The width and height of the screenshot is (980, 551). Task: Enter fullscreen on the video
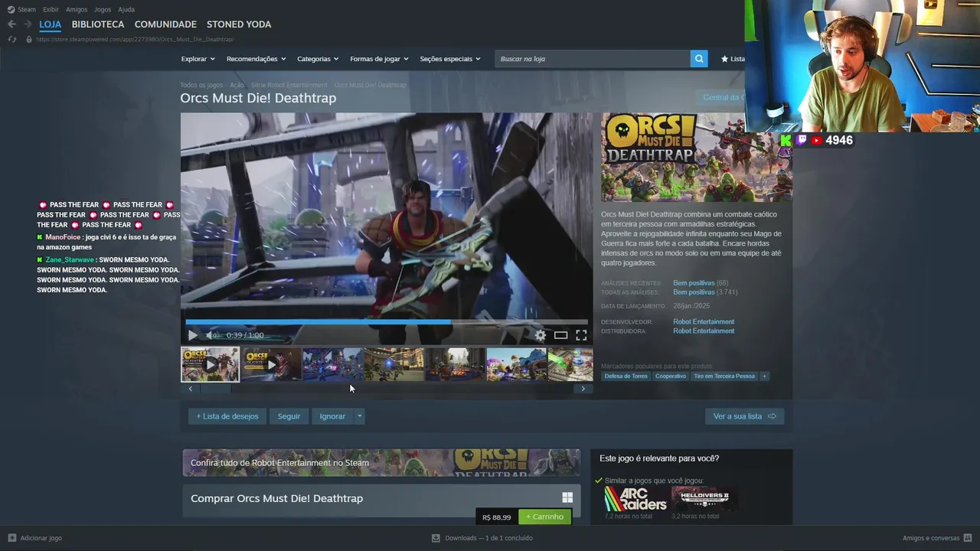581,335
